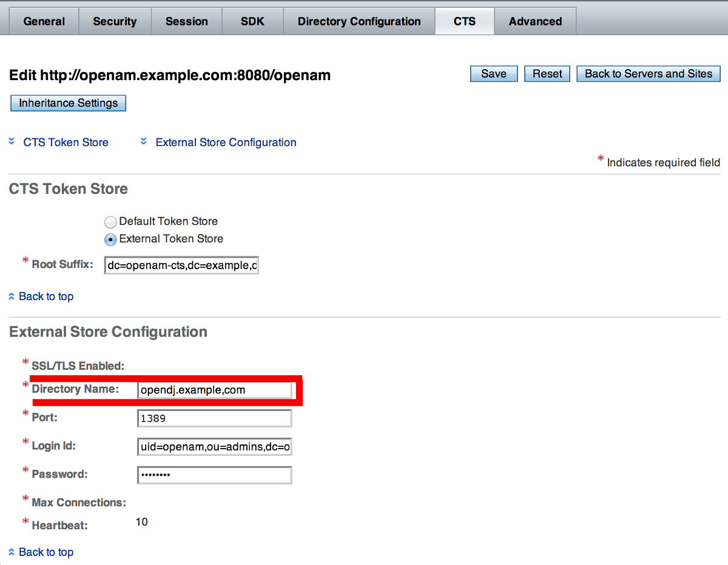Image resolution: width=728 pixels, height=565 pixels.
Task: Switch to the Security tab
Action: click(x=115, y=21)
